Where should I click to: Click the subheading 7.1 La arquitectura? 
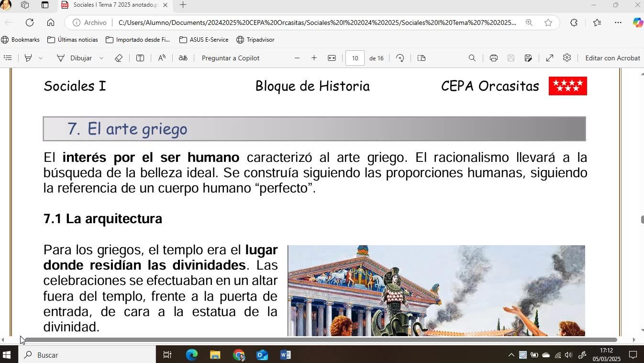[103, 219]
